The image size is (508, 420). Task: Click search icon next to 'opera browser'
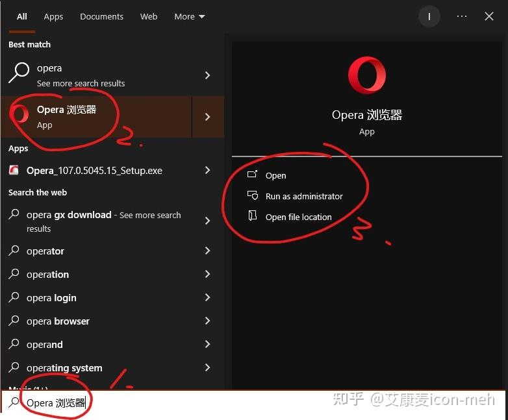point(14,320)
